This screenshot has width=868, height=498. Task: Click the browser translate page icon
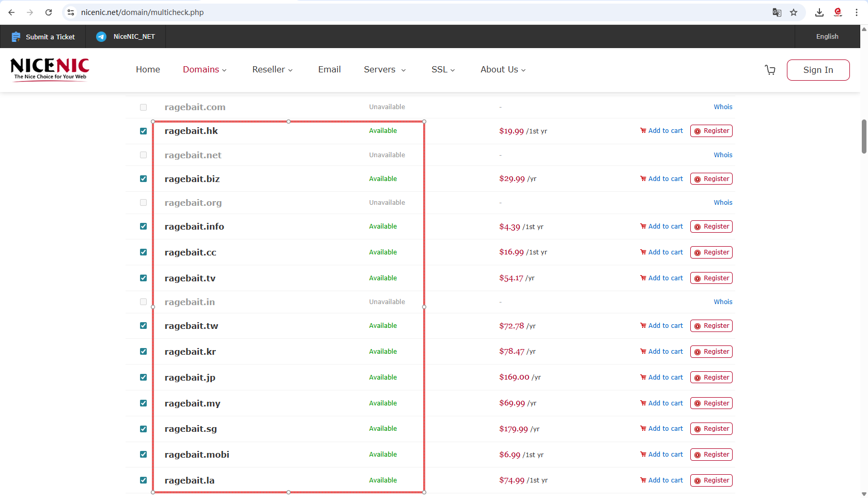pos(777,12)
